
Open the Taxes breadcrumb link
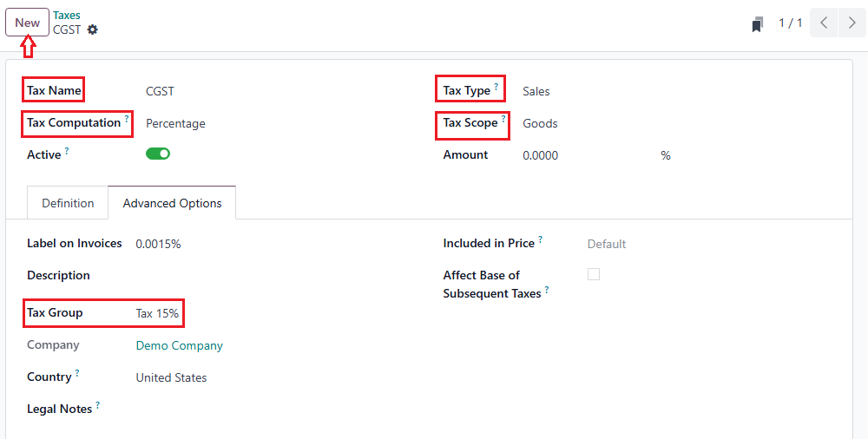tap(67, 16)
